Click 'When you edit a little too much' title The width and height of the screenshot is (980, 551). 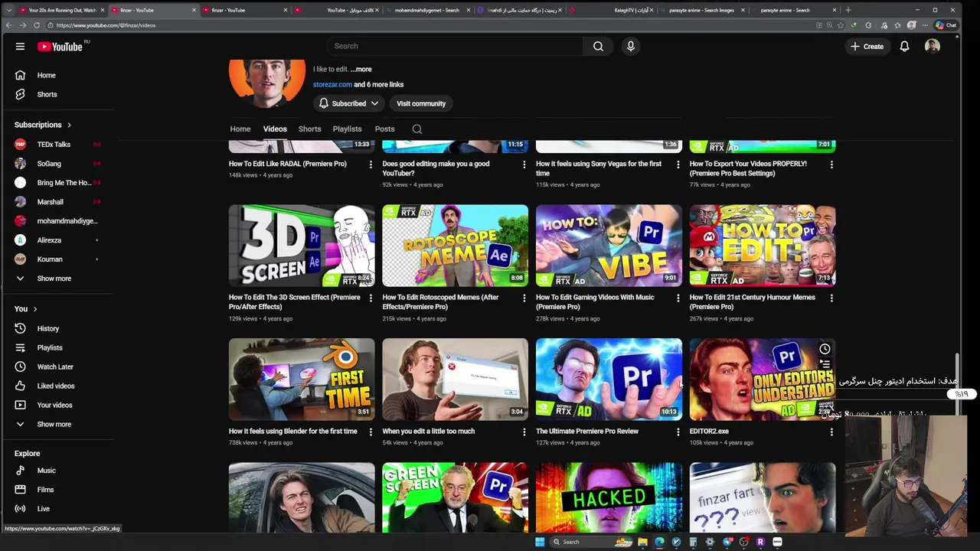[429, 432]
